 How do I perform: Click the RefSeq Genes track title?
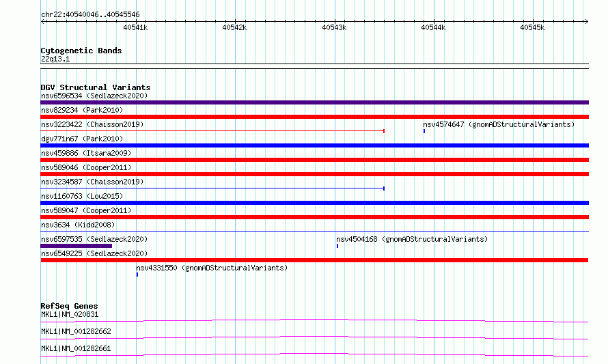click(x=69, y=306)
